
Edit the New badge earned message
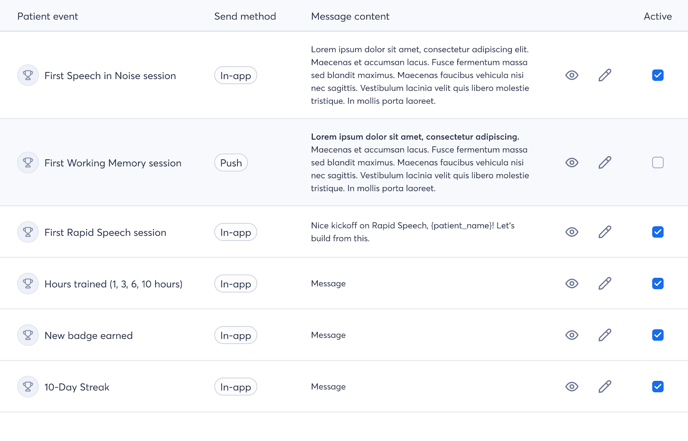tap(605, 335)
